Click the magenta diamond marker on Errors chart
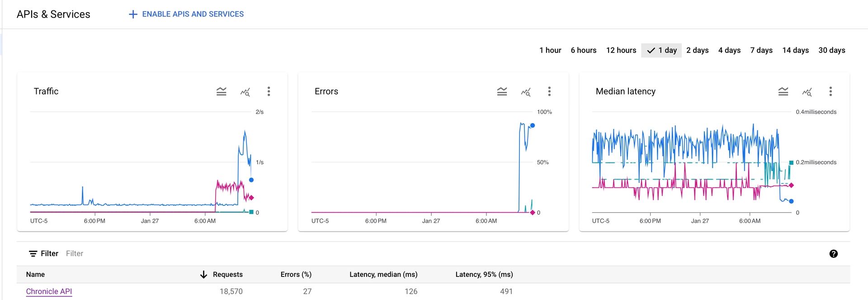The width and height of the screenshot is (868, 300). (x=533, y=213)
